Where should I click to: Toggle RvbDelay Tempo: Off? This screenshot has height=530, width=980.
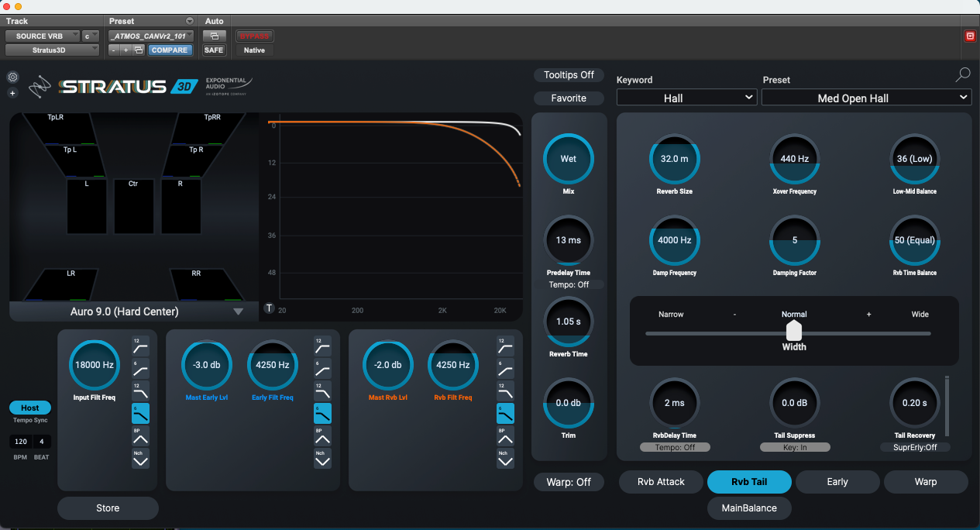(x=674, y=447)
